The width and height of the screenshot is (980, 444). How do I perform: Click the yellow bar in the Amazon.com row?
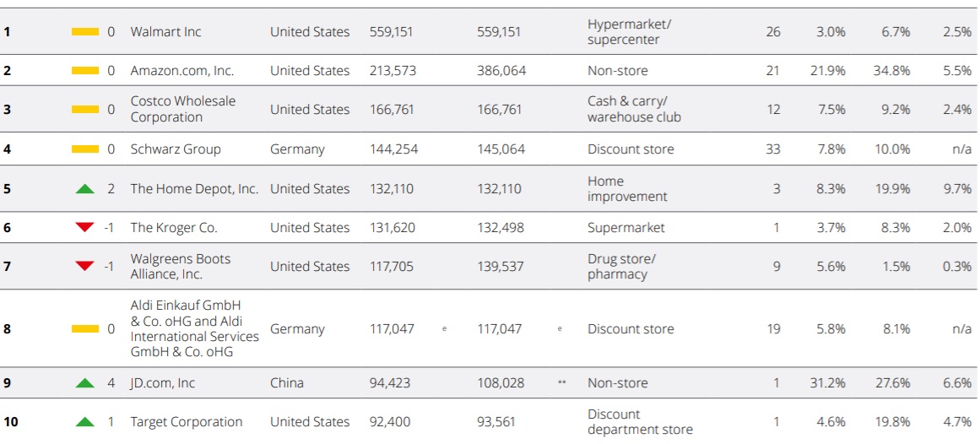pos(85,71)
